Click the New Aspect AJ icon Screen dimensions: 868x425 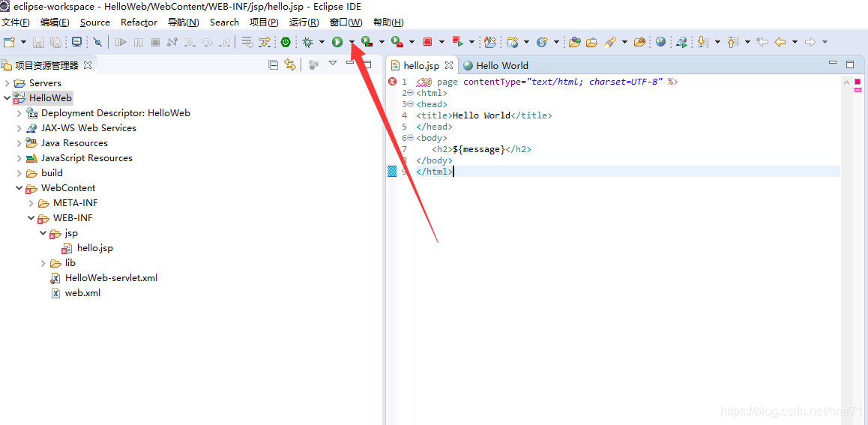click(x=490, y=41)
